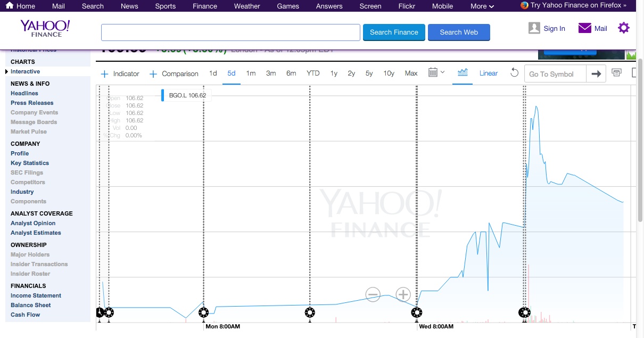Viewport: 644px width, 338px height.
Task: Open the purple Mail envelope icon
Action: point(585,28)
